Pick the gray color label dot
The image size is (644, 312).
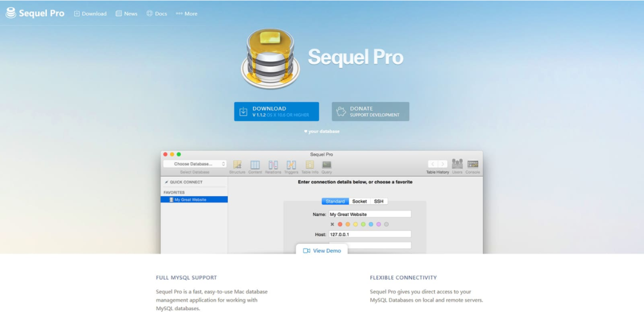(x=386, y=224)
